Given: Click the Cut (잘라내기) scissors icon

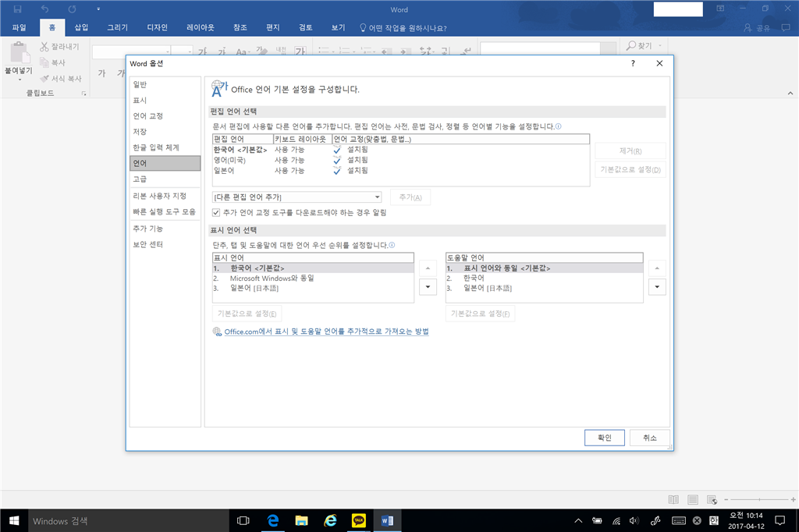Looking at the screenshot, I should coord(44,46).
